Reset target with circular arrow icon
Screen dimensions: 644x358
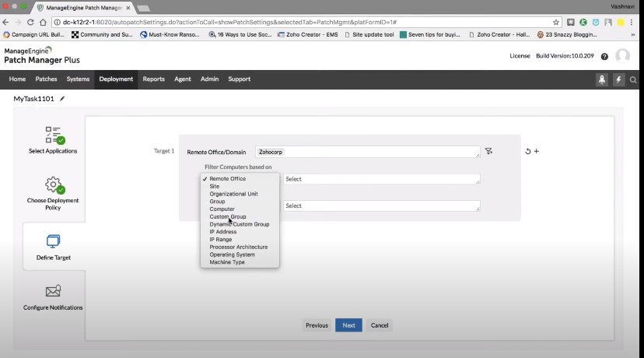pyautogui.click(x=528, y=151)
